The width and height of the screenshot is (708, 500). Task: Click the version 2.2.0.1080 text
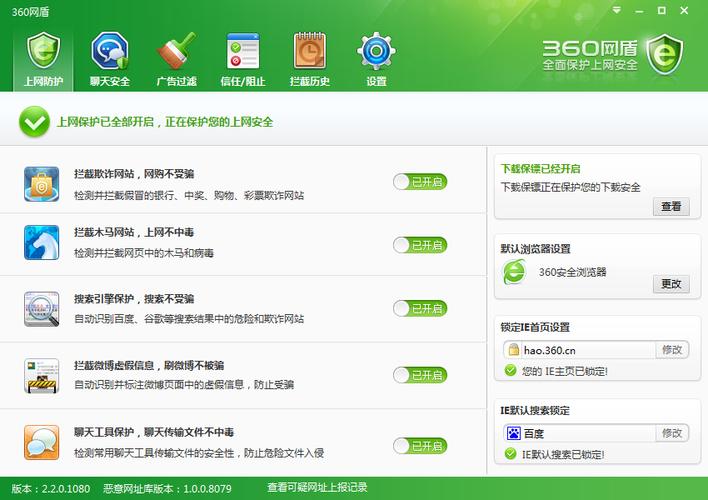coord(51,488)
